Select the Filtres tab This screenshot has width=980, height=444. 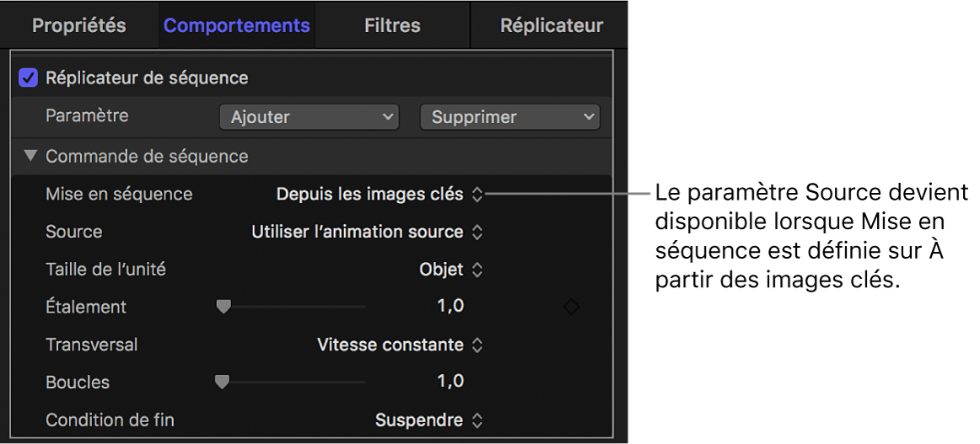pyautogui.click(x=392, y=25)
